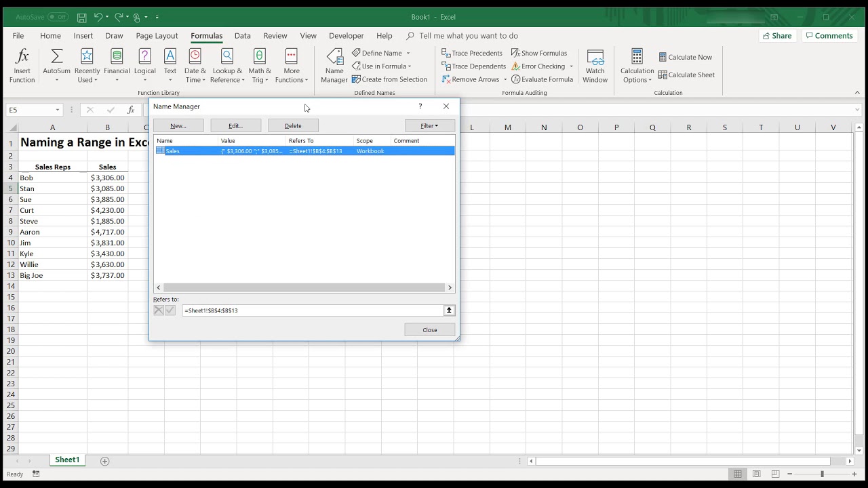Expand the Filter dropdown in Name Manager
868x488 pixels.
point(429,125)
